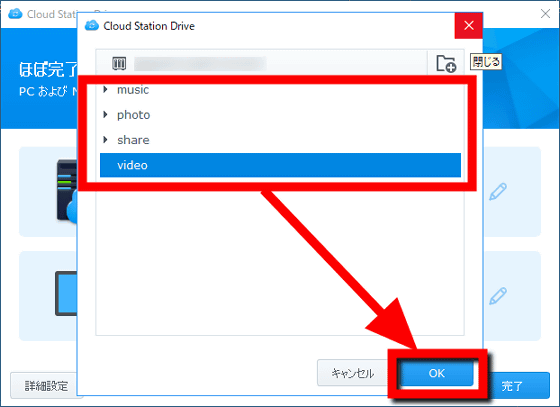
Task: Click Cloud Station Drive dialog title icon
Action: (x=92, y=26)
